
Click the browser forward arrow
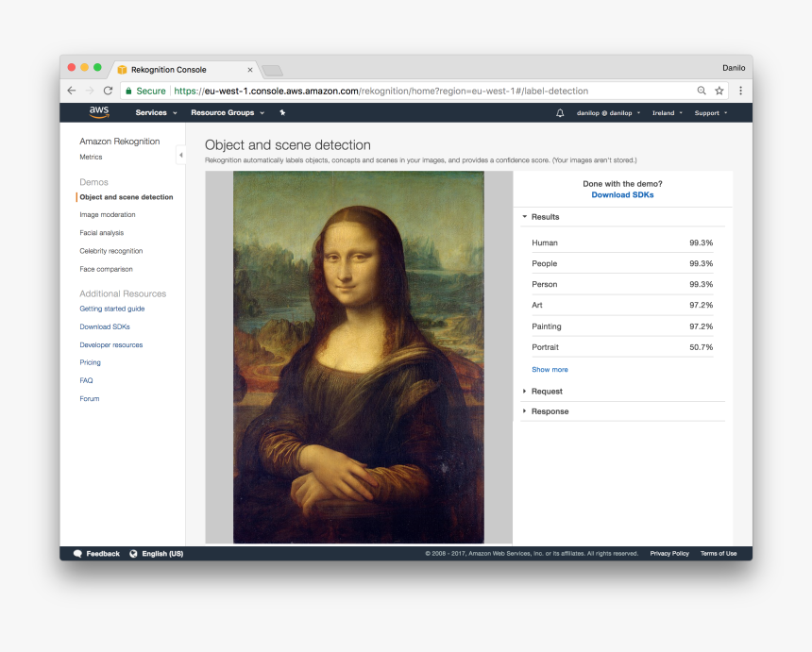tap(90, 91)
